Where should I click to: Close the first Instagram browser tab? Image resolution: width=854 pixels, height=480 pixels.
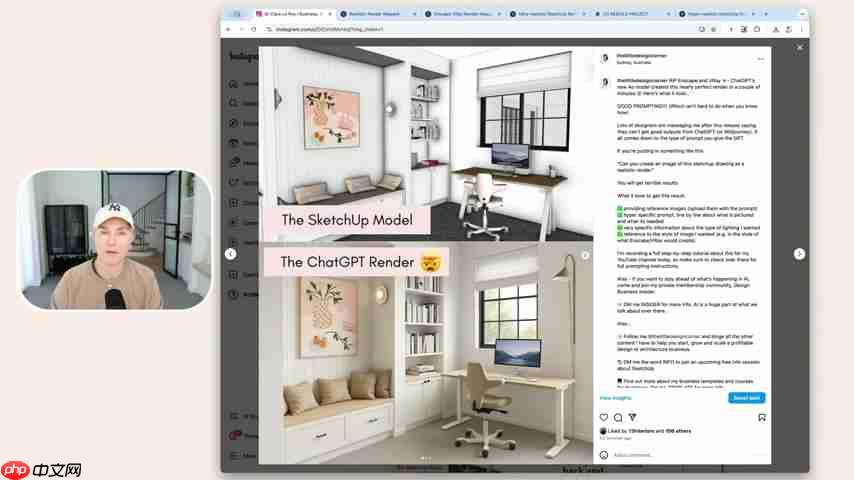point(330,14)
